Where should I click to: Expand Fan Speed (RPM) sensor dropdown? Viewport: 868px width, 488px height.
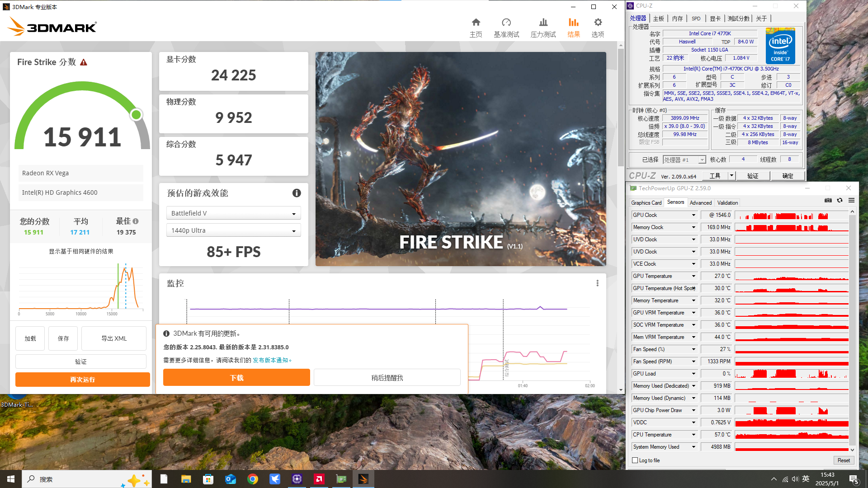point(693,361)
